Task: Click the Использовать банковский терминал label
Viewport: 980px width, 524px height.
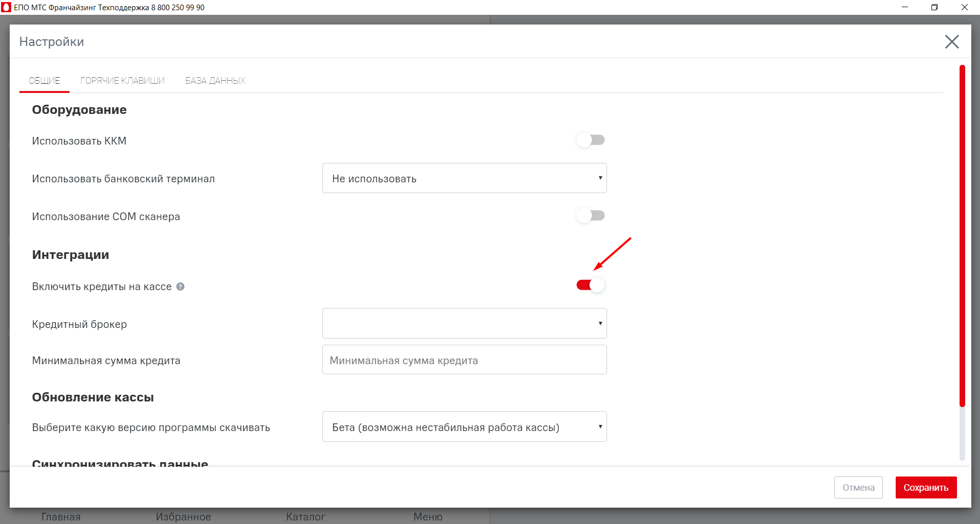Action: 123,179
